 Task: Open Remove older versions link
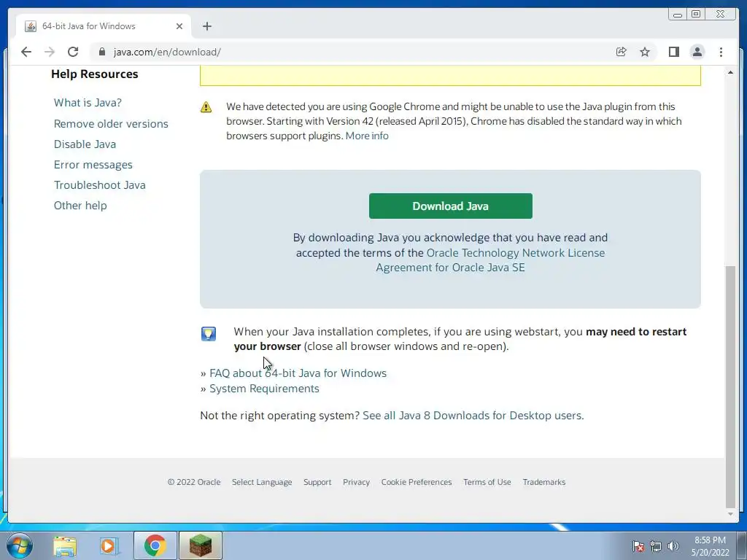[x=111, y=123]
